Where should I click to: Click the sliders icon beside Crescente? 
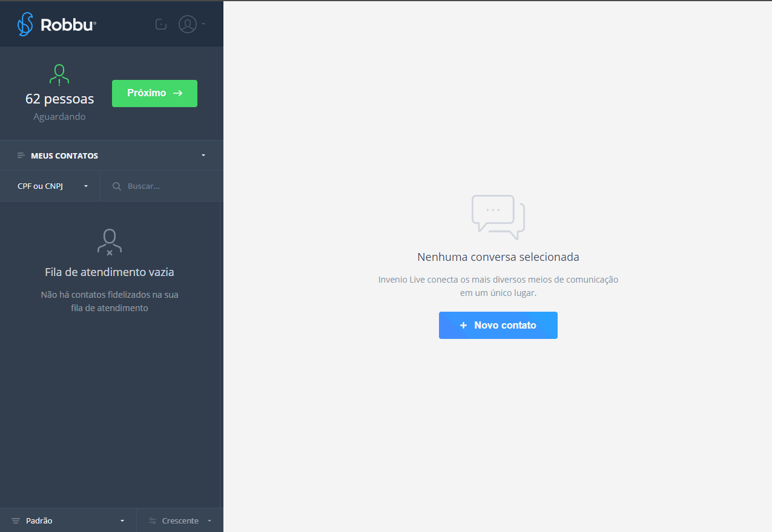pyautogui.click(x=153, y=521)
